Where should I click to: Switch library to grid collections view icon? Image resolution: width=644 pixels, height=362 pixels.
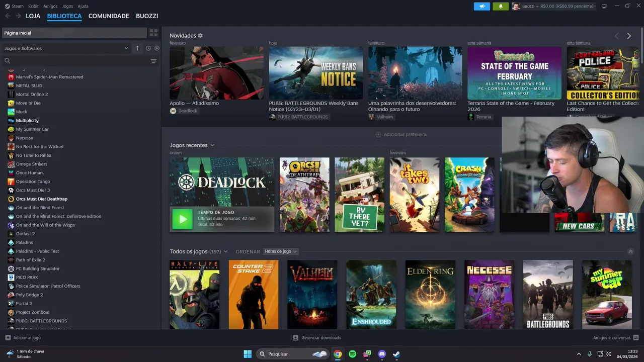point(153,33)
